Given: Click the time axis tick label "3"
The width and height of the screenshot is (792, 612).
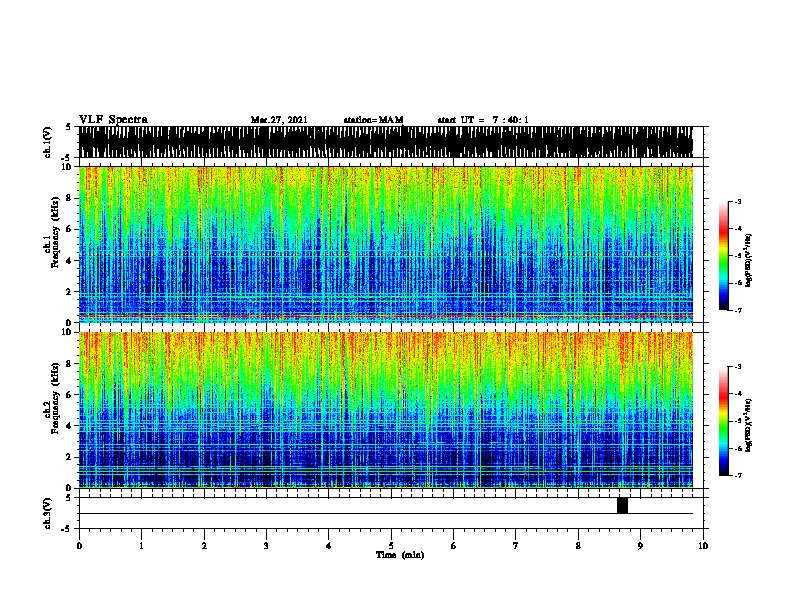Looking at the screenshot, I should [x=266, y=546].
